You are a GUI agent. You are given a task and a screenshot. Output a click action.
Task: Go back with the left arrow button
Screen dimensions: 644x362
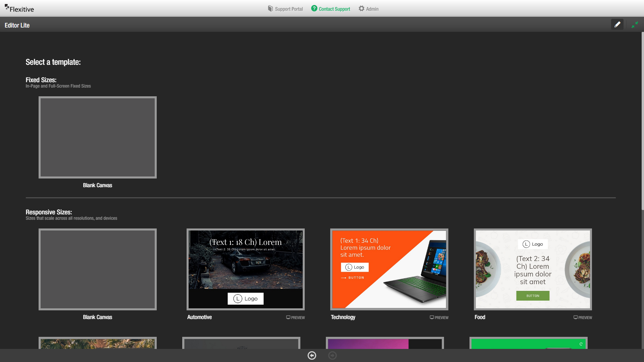click(x=312, y=356)
